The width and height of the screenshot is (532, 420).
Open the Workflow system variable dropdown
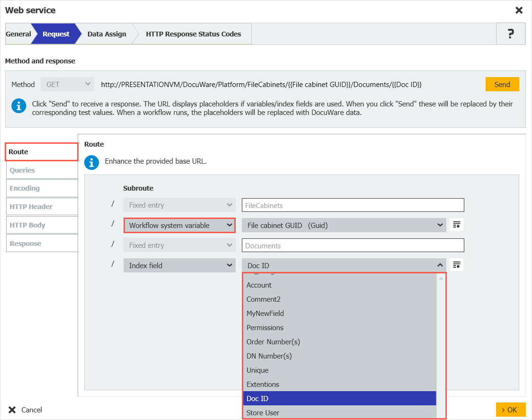tap(179, 225)
